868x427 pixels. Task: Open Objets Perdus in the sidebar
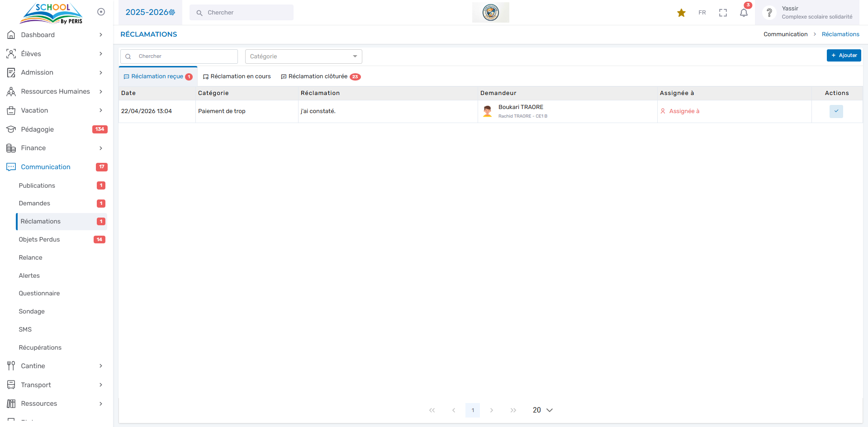tap(39, 239)
